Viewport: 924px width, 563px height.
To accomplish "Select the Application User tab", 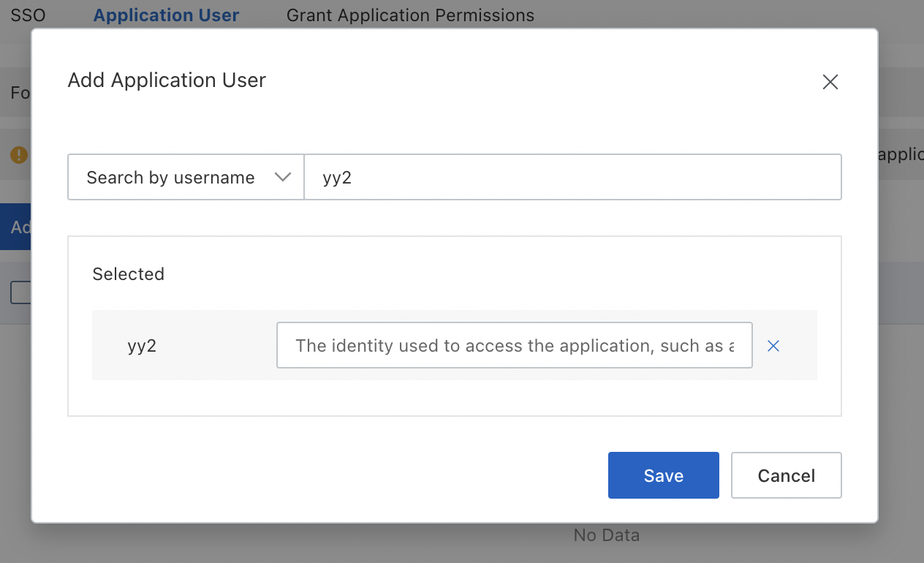I will click(x=166, y=15).
